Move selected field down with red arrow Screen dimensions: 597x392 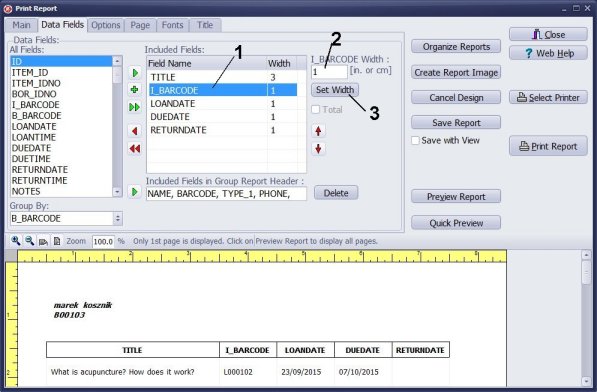coord(318,149)
